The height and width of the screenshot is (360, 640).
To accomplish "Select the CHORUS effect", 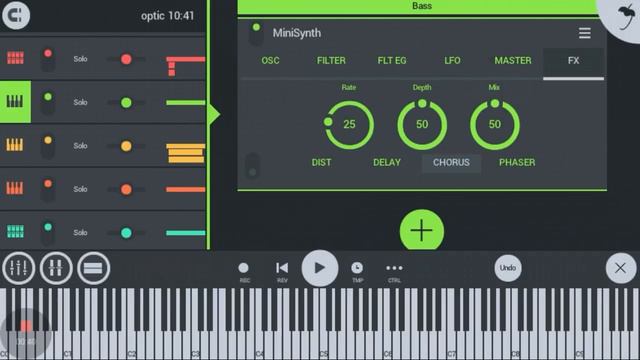I will pyautogui.click(x=451, y=163).
